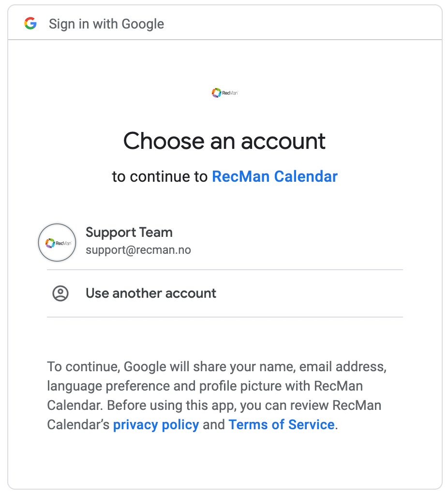Open the privacy policy link
This screenshot has height=494, width=448.
(x=156, y=425)
